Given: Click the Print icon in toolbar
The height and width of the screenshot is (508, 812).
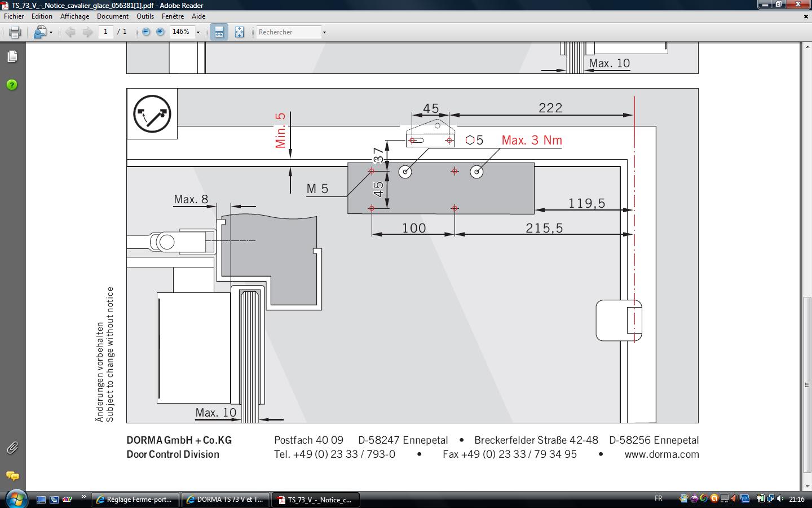Looking at the screenshot, I should 15,32.
